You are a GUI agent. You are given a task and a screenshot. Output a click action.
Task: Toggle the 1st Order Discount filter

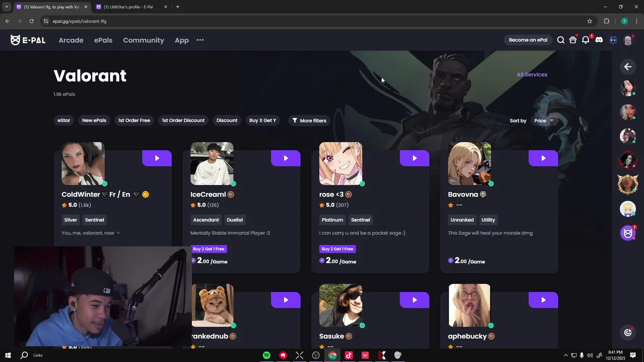(183, 121)
